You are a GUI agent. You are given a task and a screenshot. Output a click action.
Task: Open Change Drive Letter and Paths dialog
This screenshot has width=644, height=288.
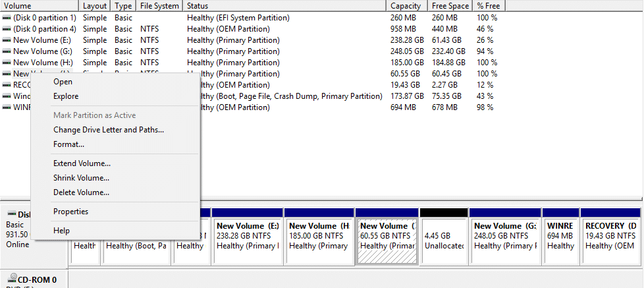pos(109,130)
